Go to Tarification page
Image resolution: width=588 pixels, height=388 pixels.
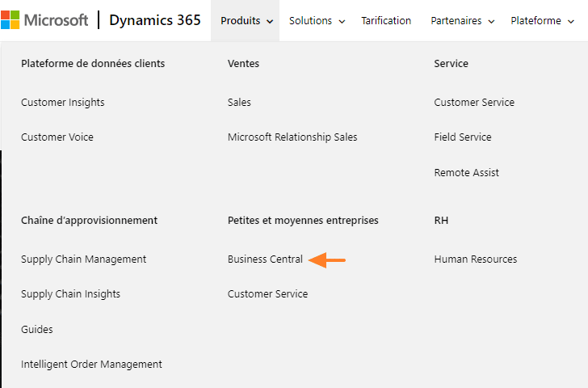tap(386, 21)
